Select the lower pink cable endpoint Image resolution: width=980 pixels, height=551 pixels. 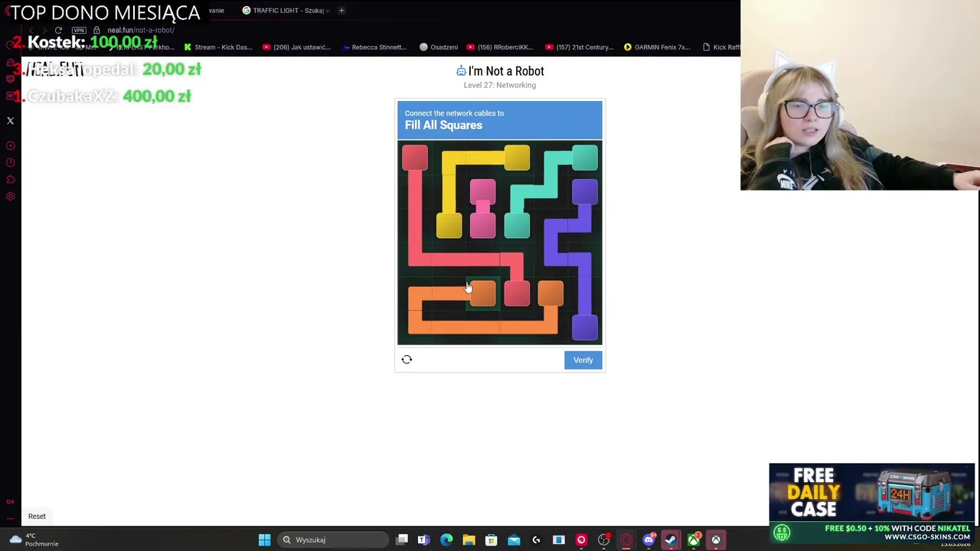pos(482,226)
